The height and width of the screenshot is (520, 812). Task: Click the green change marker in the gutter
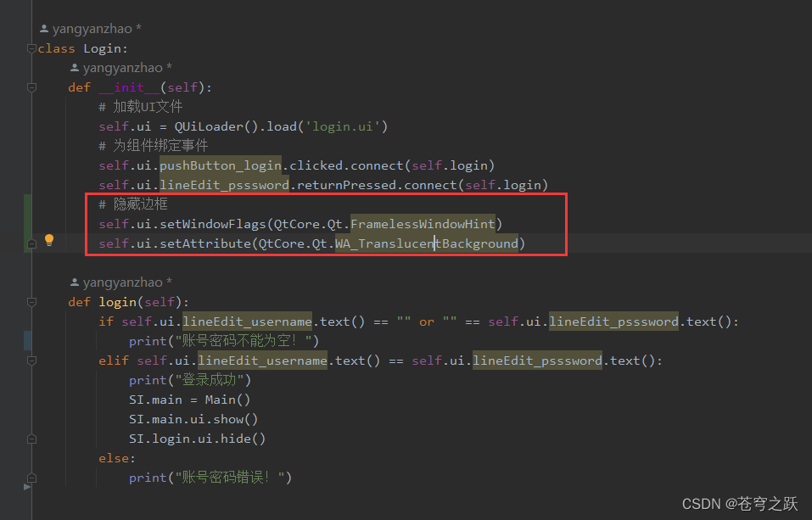coord(26,224)
